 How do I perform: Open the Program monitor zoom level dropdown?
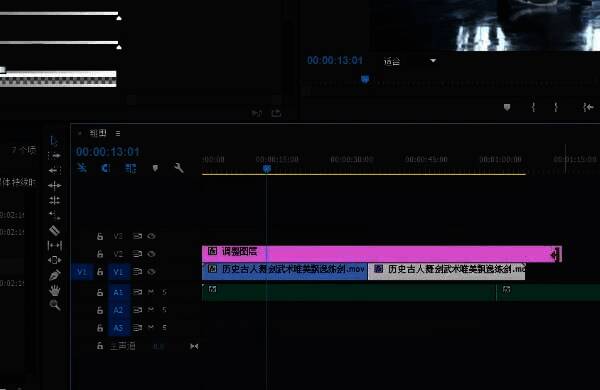click(x=410, y=61)
